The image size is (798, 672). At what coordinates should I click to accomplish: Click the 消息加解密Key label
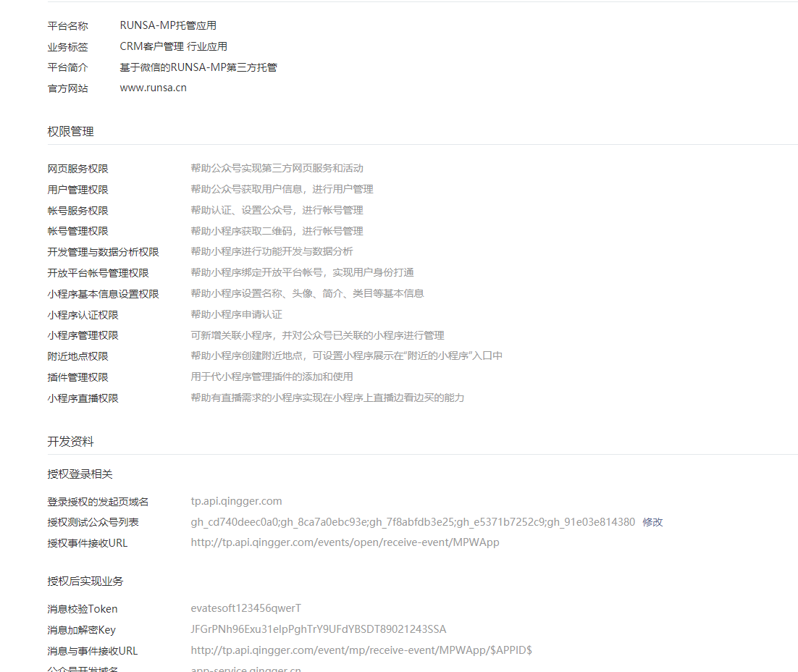point(81,630)
